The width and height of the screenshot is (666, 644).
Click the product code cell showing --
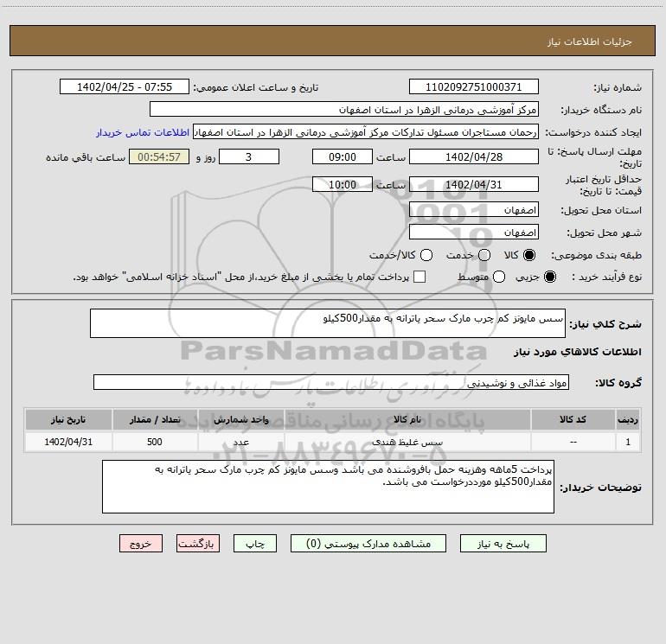coord(573,442)
